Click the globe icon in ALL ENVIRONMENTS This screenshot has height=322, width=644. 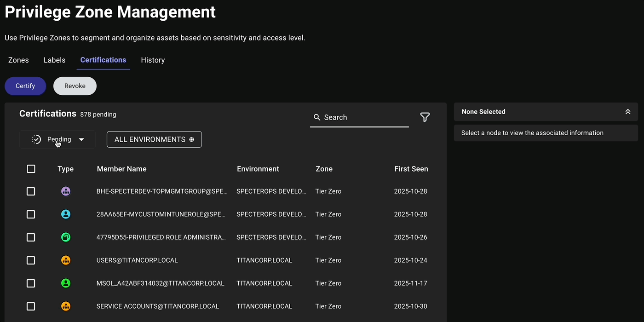pyautogui.click(x=192, y=139)
